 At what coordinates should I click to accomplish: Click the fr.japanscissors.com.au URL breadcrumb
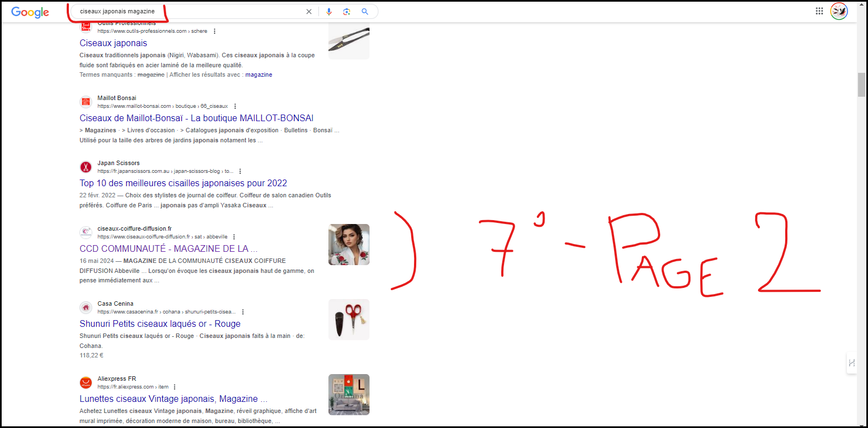(x=166, y=171)
